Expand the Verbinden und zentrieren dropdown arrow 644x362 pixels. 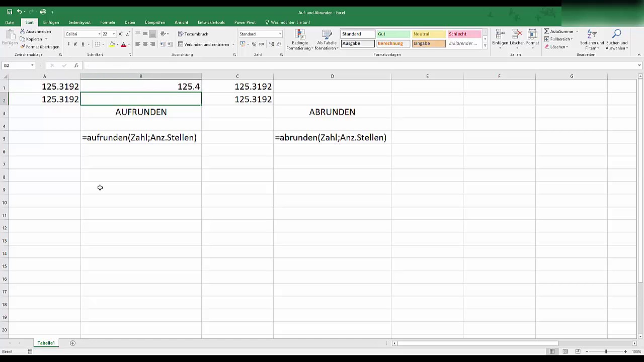click(233, 44)
